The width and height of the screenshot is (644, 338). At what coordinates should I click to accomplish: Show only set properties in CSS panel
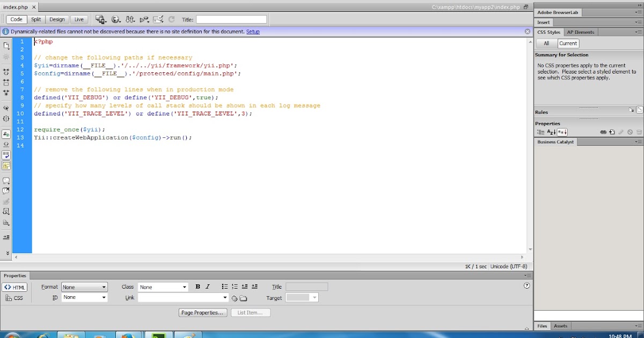click(562, 132)
